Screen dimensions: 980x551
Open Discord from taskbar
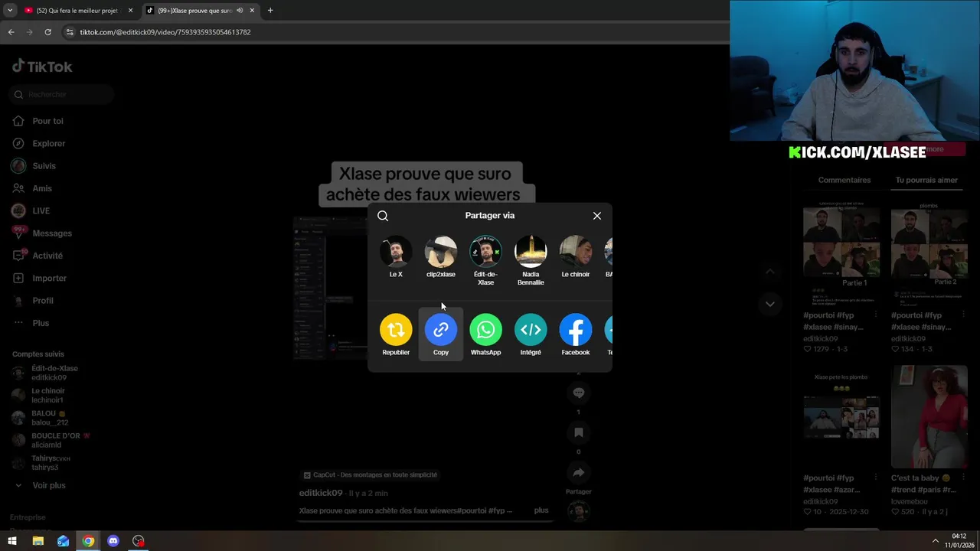pyautogui.click(x=113, y=541)
